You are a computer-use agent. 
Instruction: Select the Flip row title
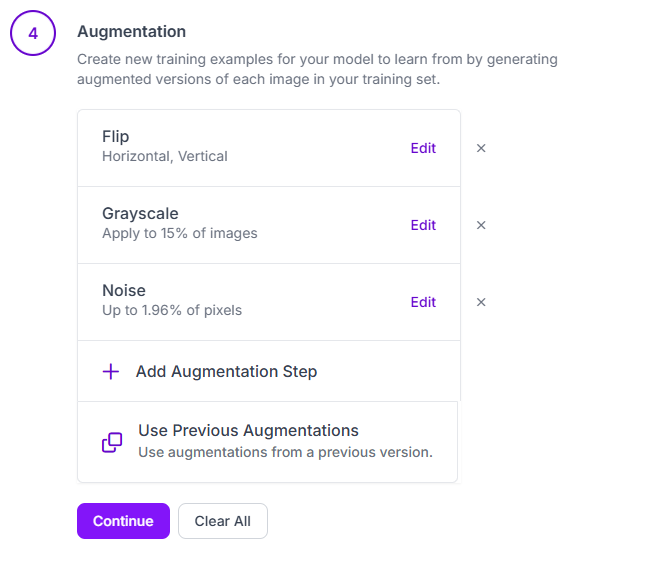point(115,137)
